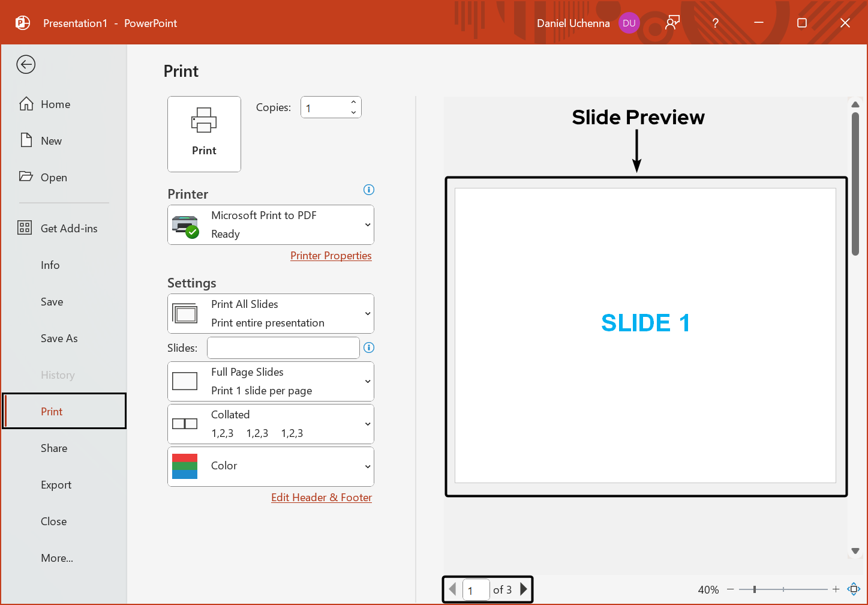Fit slide to window with zoom-fit icon

coord(854,589)
